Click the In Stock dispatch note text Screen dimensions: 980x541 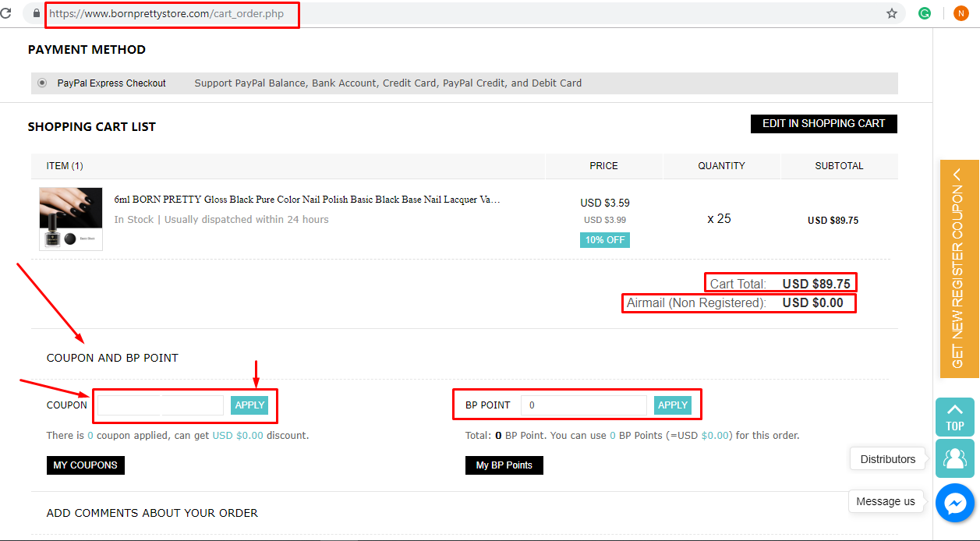coord(221,219)
